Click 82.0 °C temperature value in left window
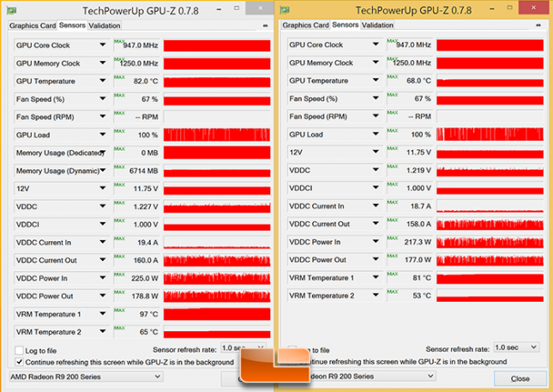This screenshot has width=553, height=392. (145, 81)
